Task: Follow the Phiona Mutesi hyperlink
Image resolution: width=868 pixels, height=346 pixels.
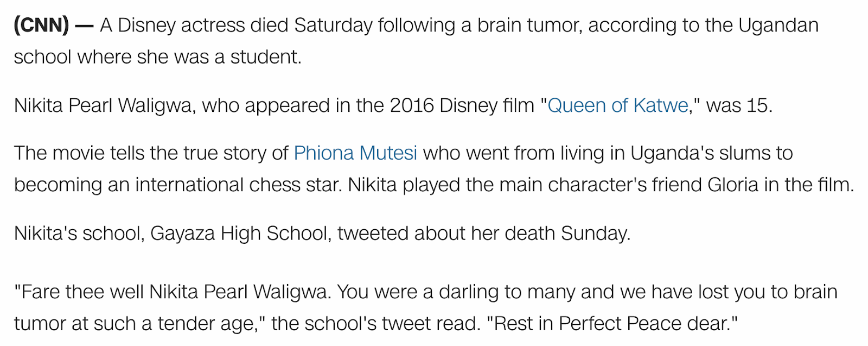Action: (x=355, y=153)
